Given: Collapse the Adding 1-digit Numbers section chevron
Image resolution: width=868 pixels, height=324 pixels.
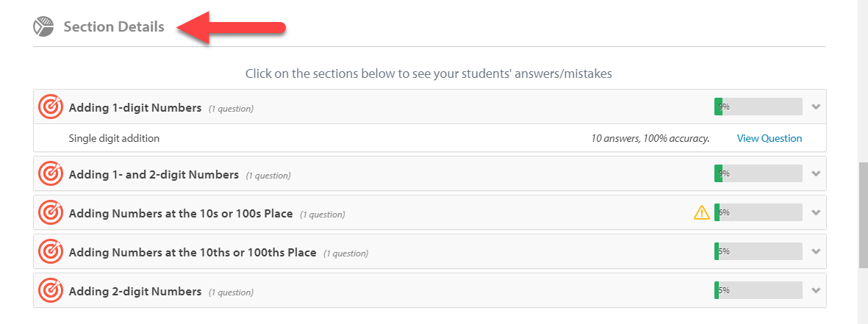Looking at the screenshot, I should [815, 107].
